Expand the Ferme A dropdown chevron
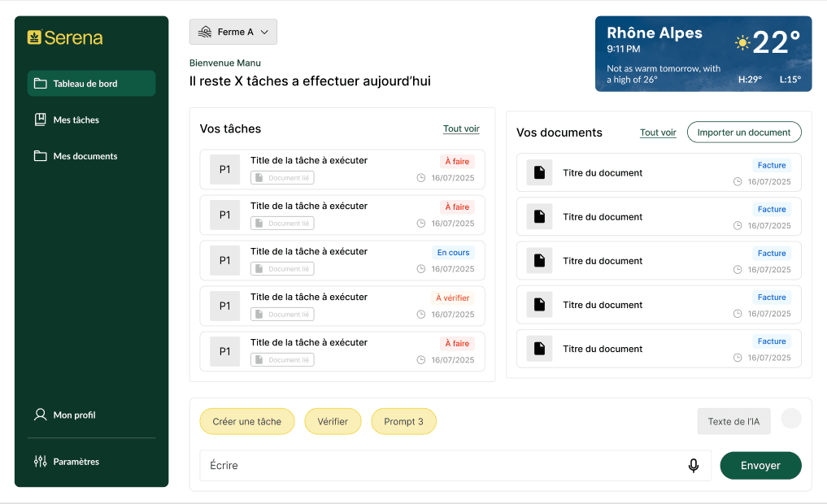827x504 pixels. click(x=265, y=33)
